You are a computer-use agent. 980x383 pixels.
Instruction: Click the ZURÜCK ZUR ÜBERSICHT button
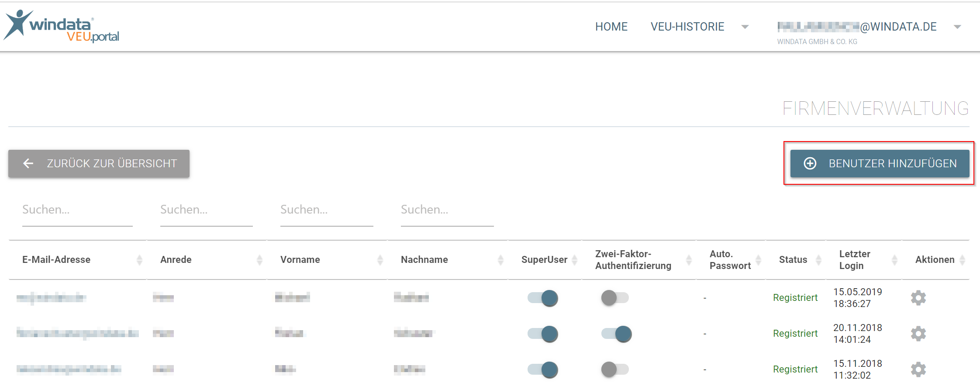(x=99, y=163)
